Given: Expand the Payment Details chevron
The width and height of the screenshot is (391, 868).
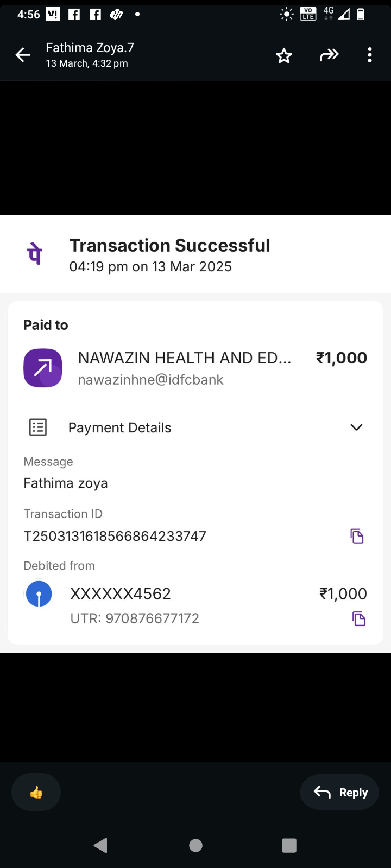Looking at the screenshot, I should 356,427.
